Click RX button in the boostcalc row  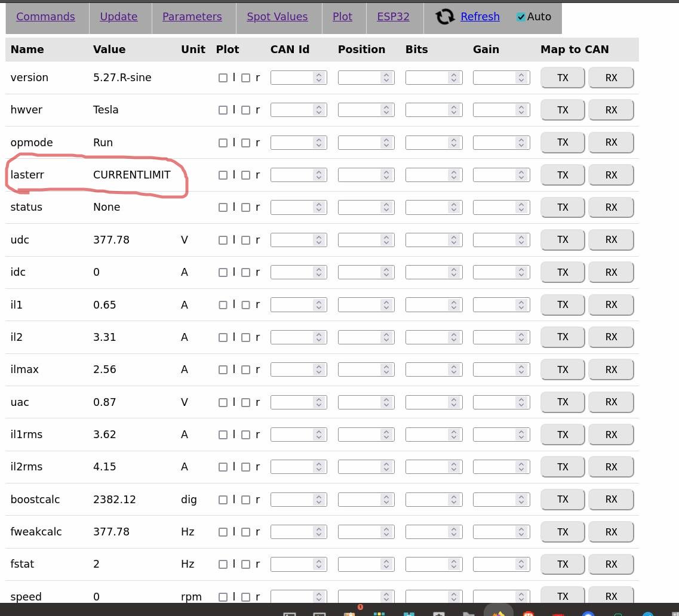click(610, 500)
